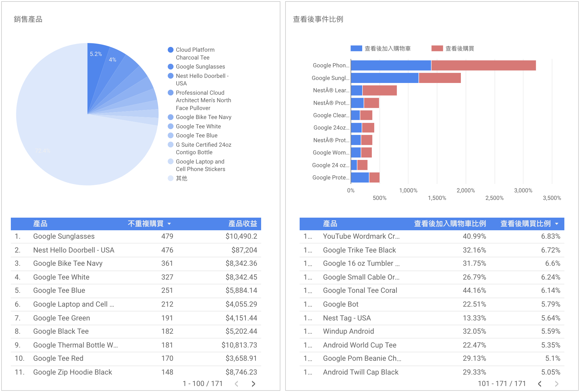Click red bar for Nest Lear... row
The width and height of the screenshot is (580, 392).
(380, 90)
